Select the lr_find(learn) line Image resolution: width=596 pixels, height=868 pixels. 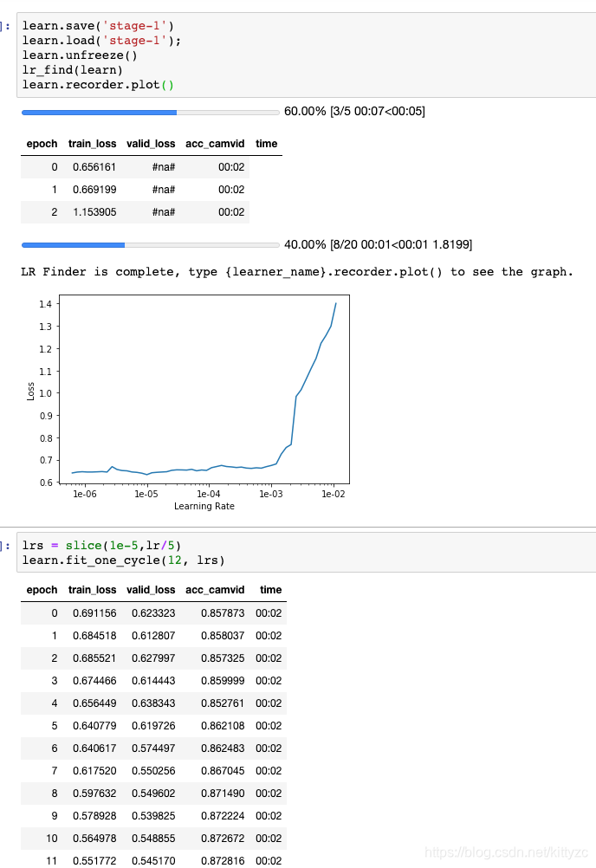point(73,70)
